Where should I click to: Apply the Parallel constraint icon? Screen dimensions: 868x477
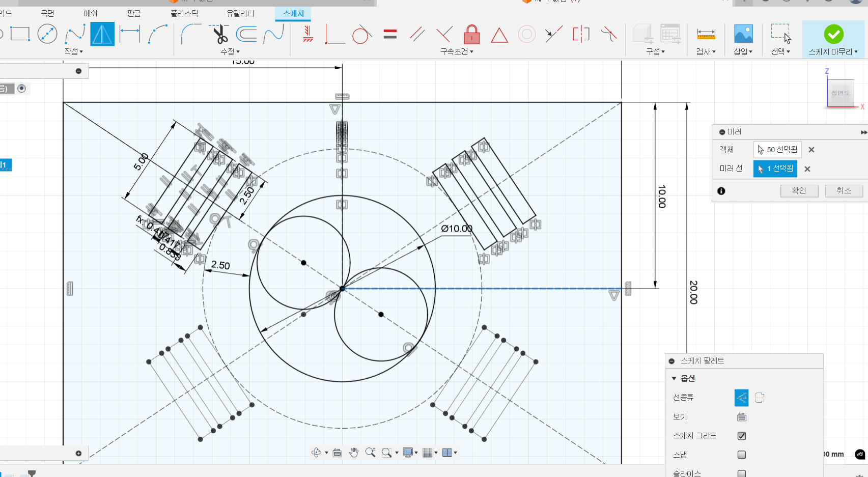click(x=417, y=34)
